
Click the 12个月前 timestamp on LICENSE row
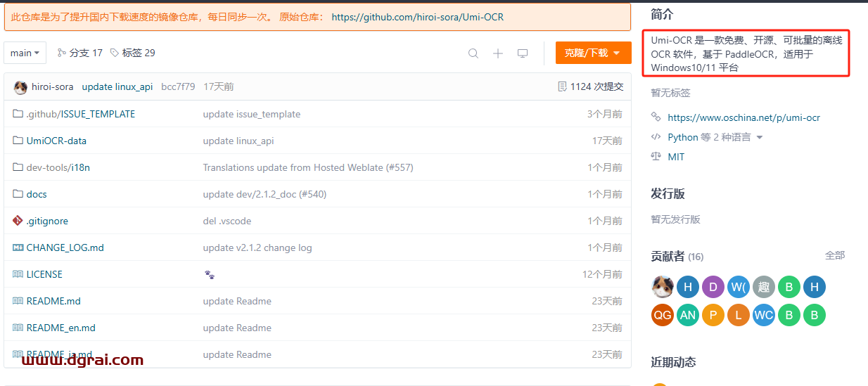[602, 274]
